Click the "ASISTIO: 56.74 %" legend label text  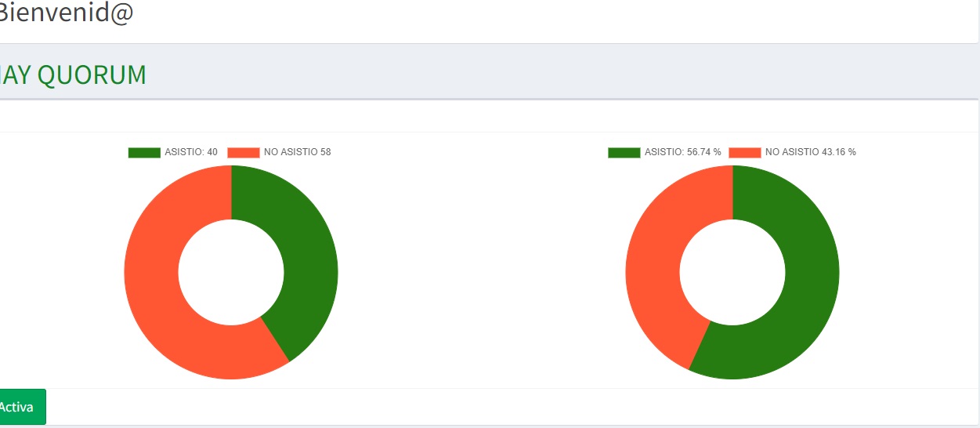682,152
